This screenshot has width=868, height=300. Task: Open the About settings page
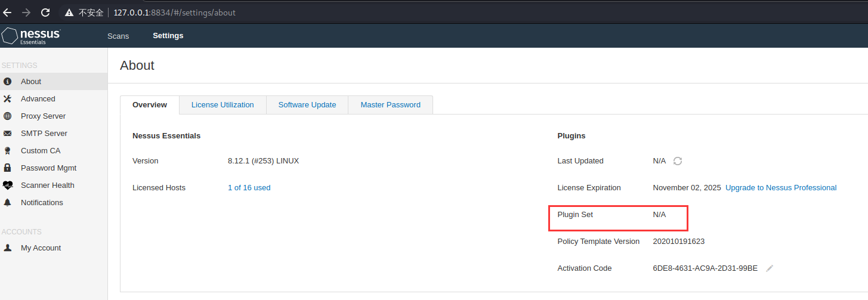[x=54, y=82]
